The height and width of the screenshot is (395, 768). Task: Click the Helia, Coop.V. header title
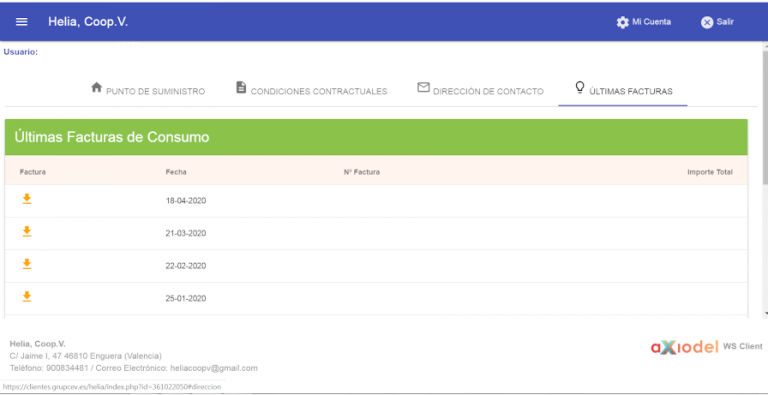(88, 22)
